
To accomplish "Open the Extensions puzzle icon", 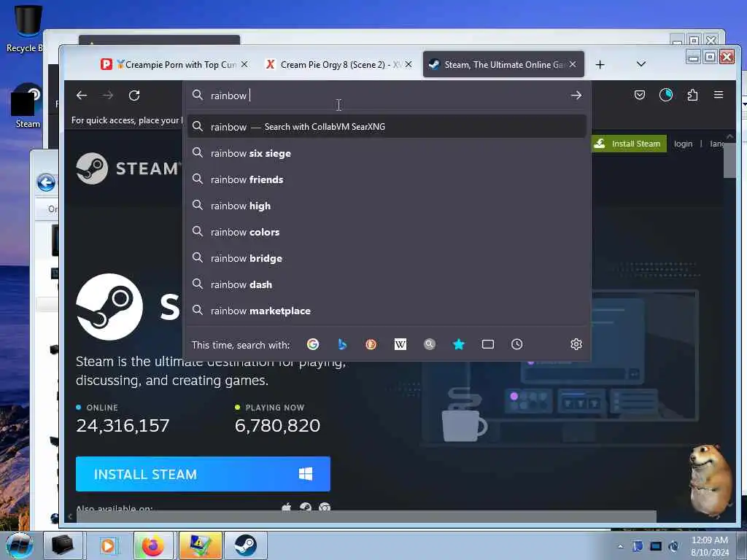I will tap(693, 95).
